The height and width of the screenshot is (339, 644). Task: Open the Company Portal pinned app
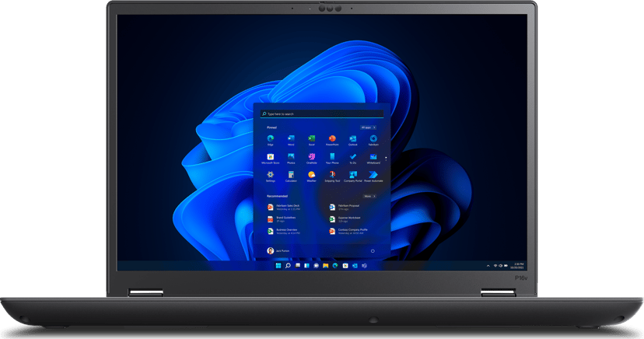[x=352, y=176]
